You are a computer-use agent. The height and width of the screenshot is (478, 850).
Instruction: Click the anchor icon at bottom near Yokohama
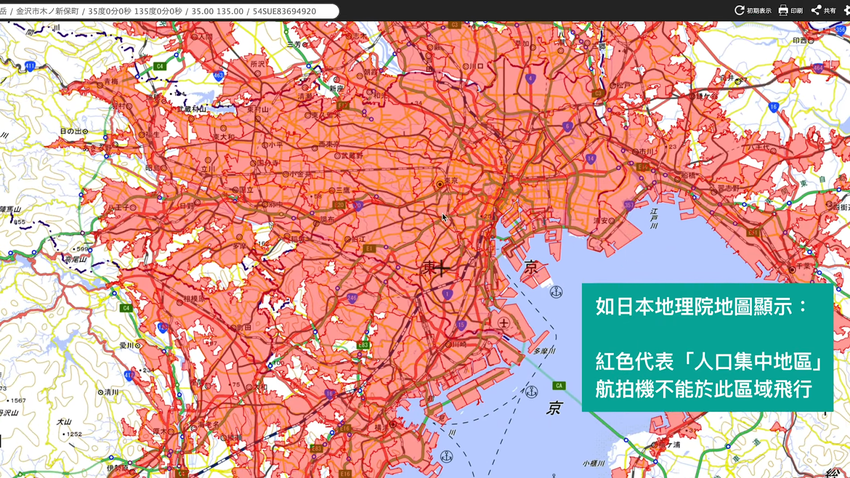pyautogui.click(x=447, y=456)
